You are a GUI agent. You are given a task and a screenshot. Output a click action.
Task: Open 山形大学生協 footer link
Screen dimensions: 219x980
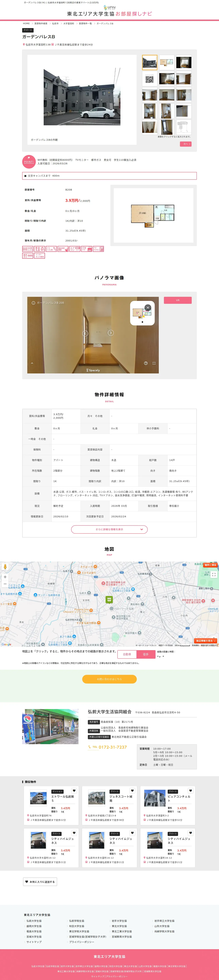pyautogui.click(x=162, y=926)
